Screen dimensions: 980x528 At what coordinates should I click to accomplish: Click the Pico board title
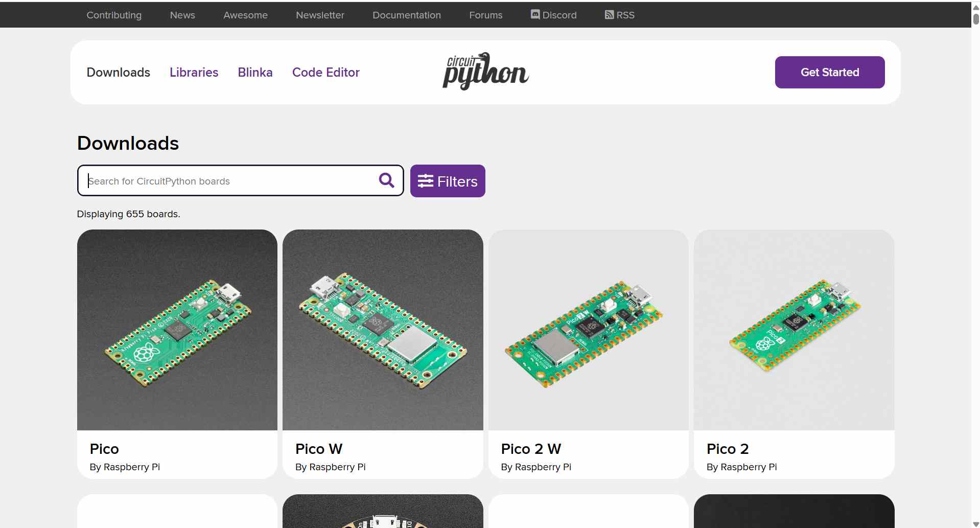[104, 449]
